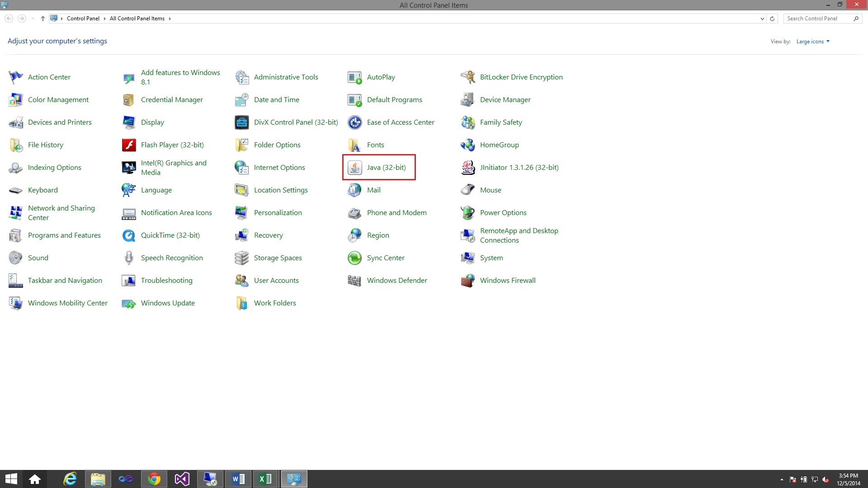The height and width of the screenshot is (488, 868).
Task: Open the QuickTime (32-bit) icon
Action: (x=129, y=235)
